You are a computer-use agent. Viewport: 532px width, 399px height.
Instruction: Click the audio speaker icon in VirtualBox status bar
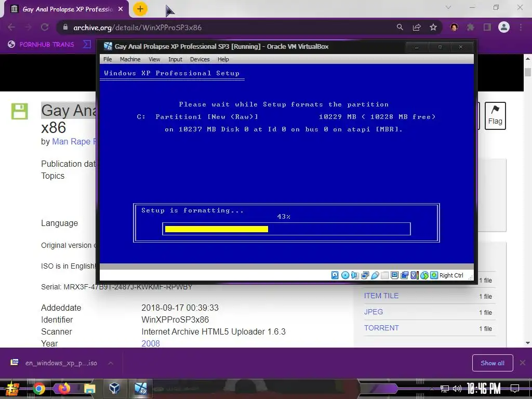[355, 275]
